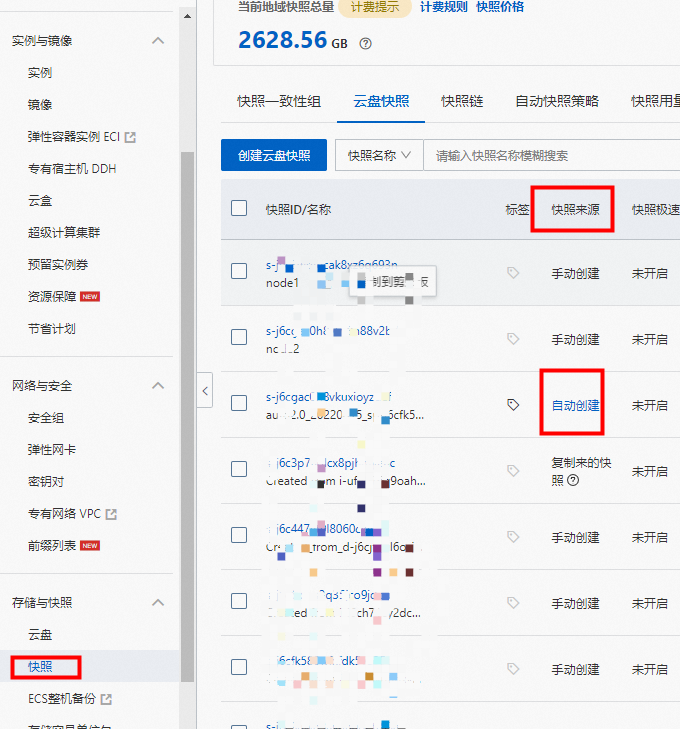Click the 快照来源 column header

click(575, 210)
